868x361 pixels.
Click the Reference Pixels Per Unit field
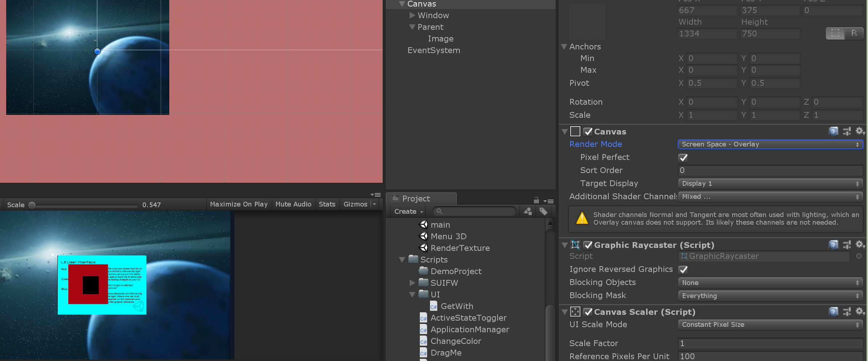click(x=770, y=356)
